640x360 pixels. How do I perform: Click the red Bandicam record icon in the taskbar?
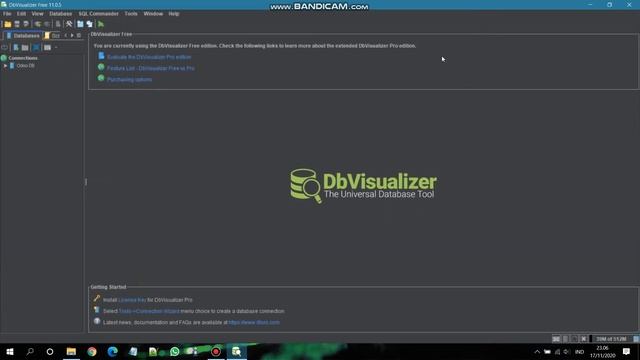pos(216,351)
